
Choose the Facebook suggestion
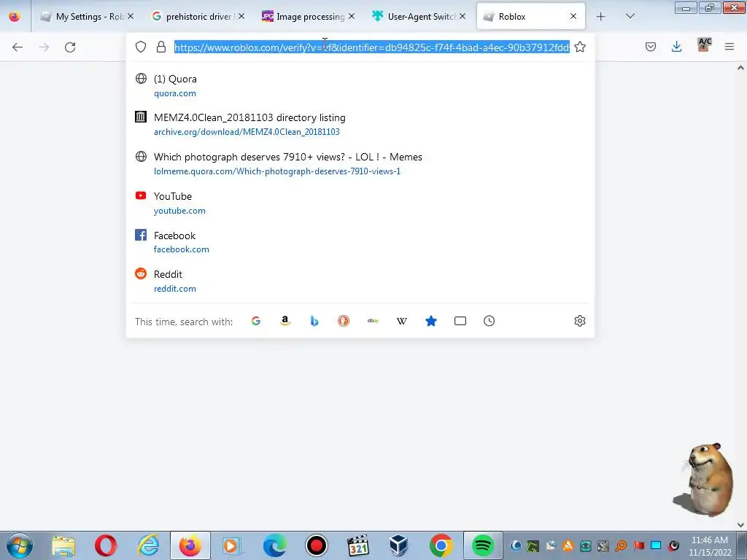tap(360, 242)
